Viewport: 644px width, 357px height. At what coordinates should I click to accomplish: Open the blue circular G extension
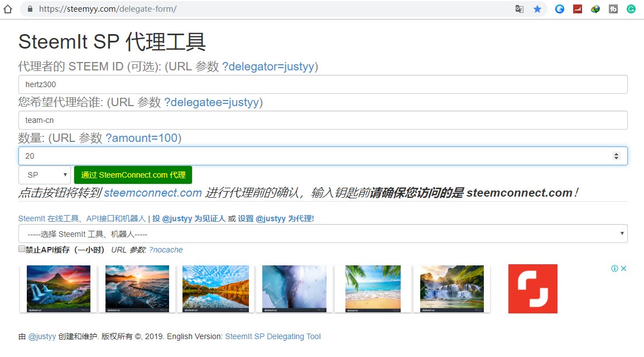coord(559,9)
